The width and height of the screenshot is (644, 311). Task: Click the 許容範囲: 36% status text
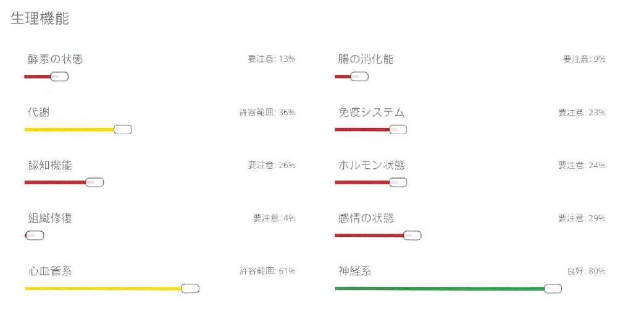click(x=267, y=112)
